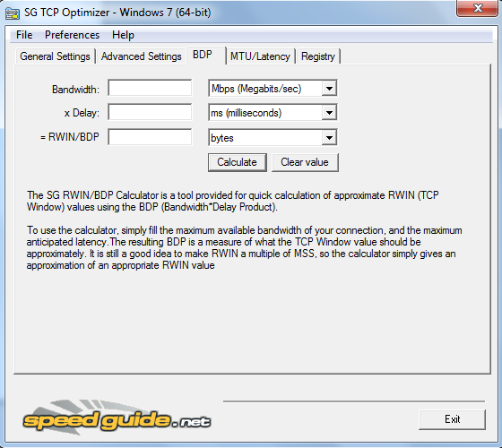Click the RWIN/BDP result field
Viewport: 502px width, 448px height.
tap(150, 137)
